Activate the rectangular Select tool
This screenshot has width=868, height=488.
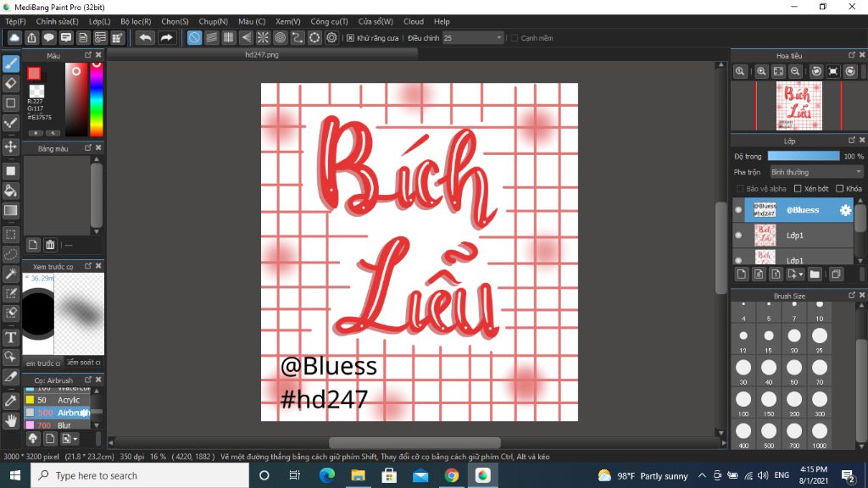tap(10, 234)
